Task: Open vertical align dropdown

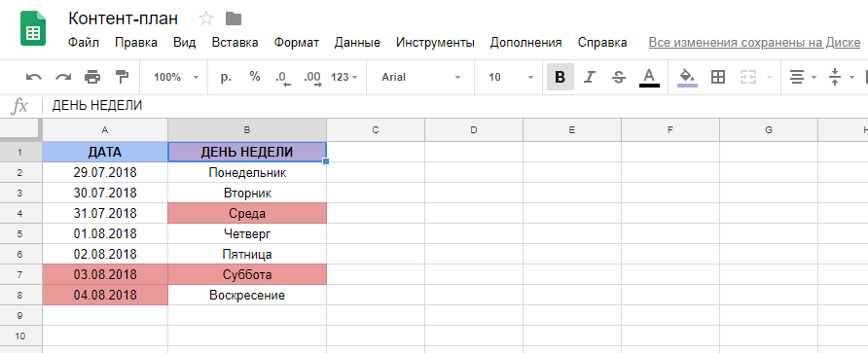Action: pyautogui.click(x=841, y=78)
